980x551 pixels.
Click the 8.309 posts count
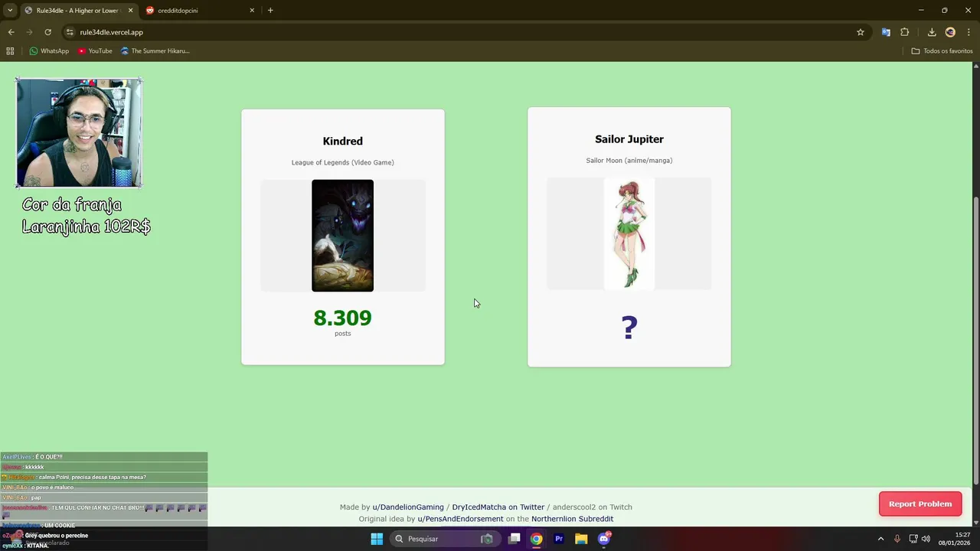[x=342, y=318]
